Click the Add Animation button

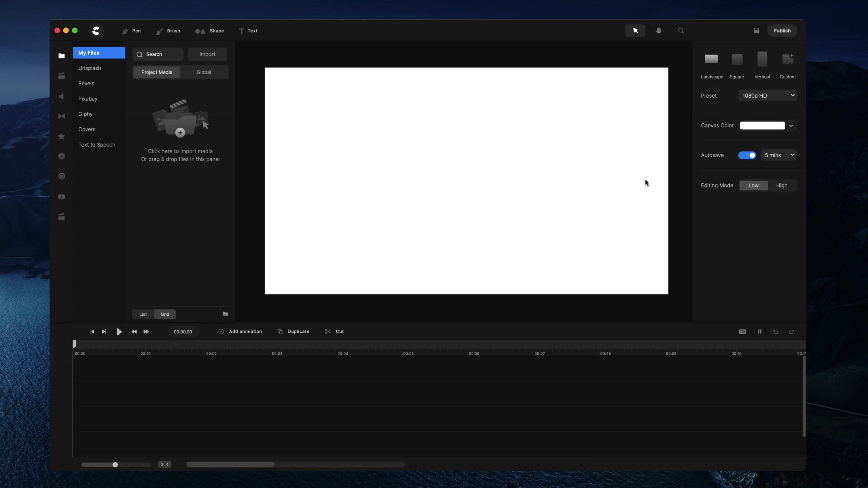[240, 331]
